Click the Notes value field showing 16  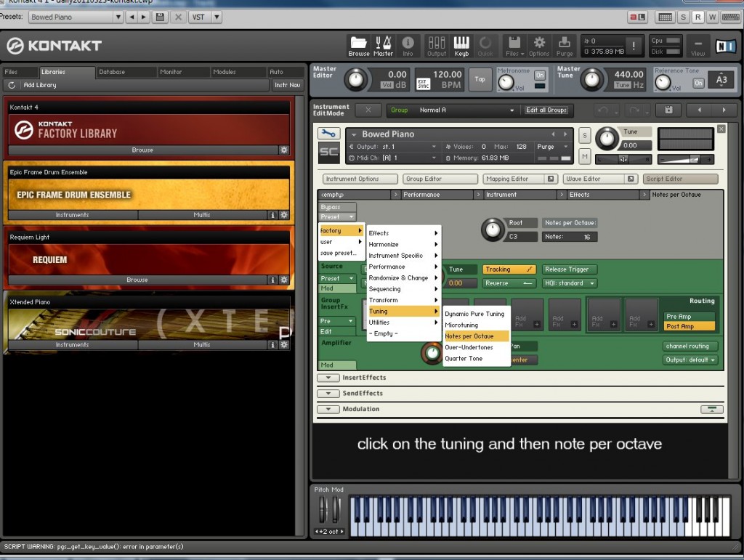[570, 237]
